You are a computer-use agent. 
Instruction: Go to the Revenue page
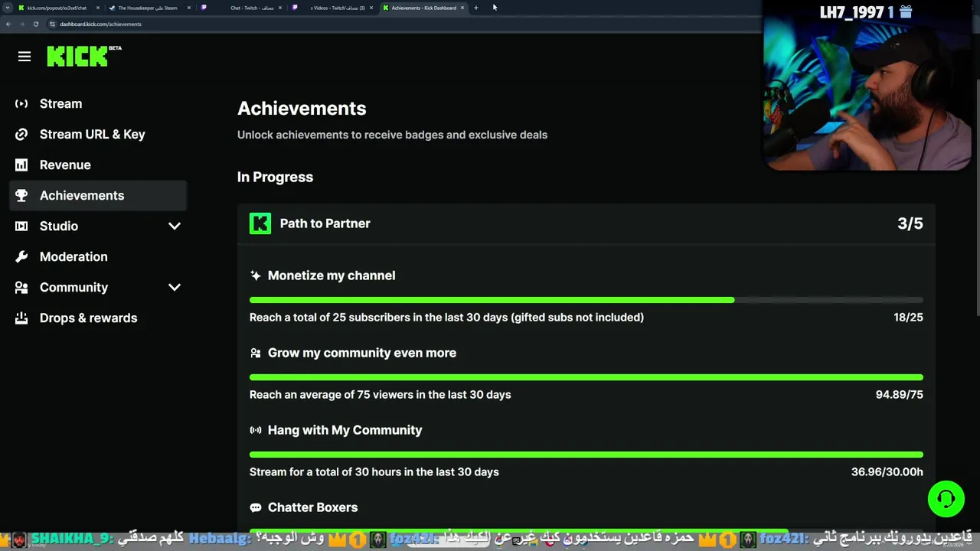click(97, 165)
